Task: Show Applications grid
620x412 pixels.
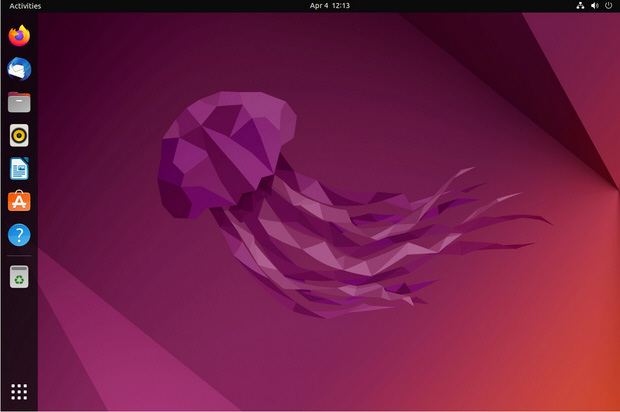Action: pyautogui.click(x=19, y=391)
